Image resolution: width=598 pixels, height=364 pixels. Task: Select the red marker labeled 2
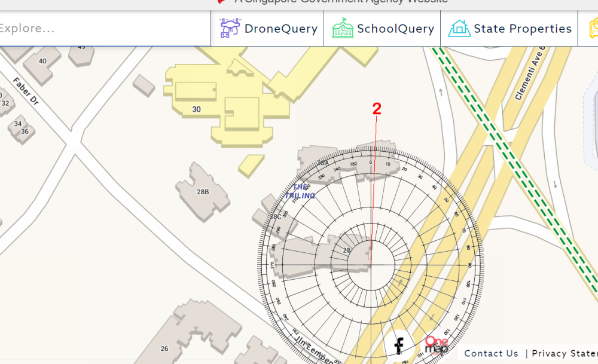pyautogui.click(x=377, y=110)
